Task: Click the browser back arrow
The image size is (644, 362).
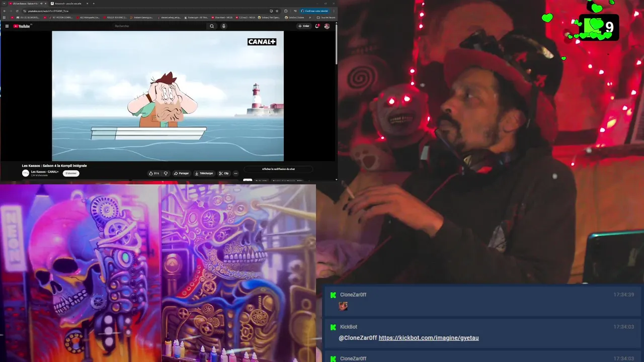Action: (5, 11)
